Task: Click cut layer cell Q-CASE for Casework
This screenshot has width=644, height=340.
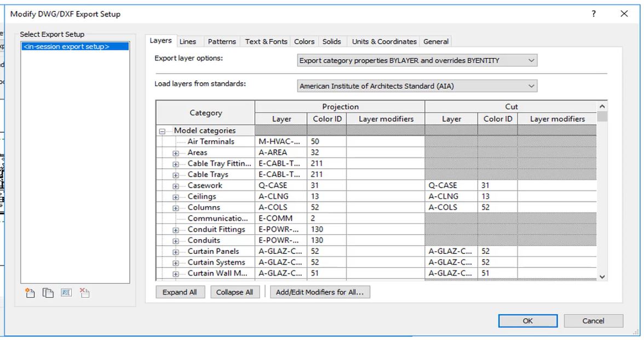Action: click(451, 185)
